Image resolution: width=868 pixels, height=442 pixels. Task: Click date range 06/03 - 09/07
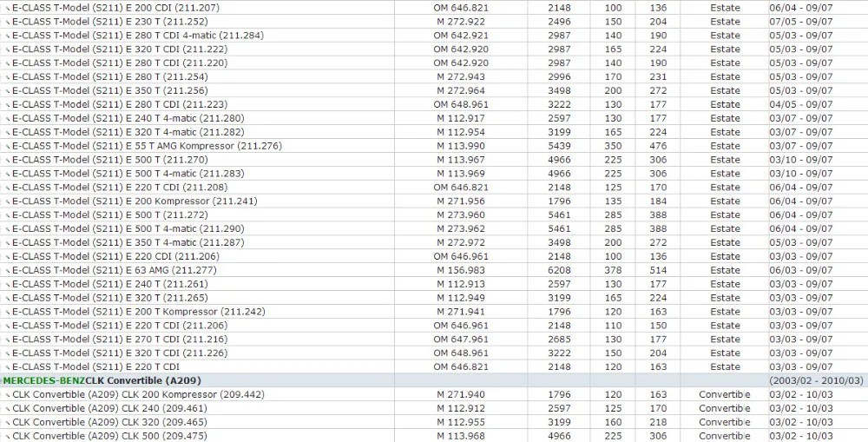801,270
